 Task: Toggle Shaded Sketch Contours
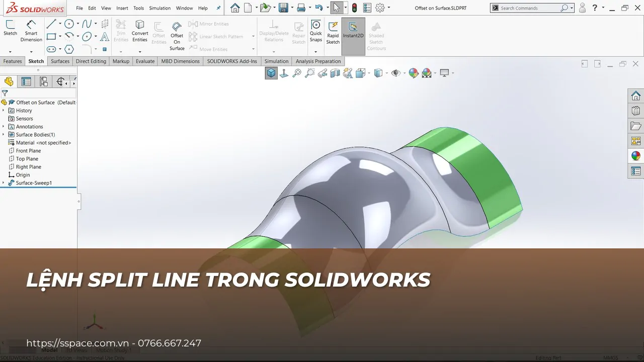(376, 36)
